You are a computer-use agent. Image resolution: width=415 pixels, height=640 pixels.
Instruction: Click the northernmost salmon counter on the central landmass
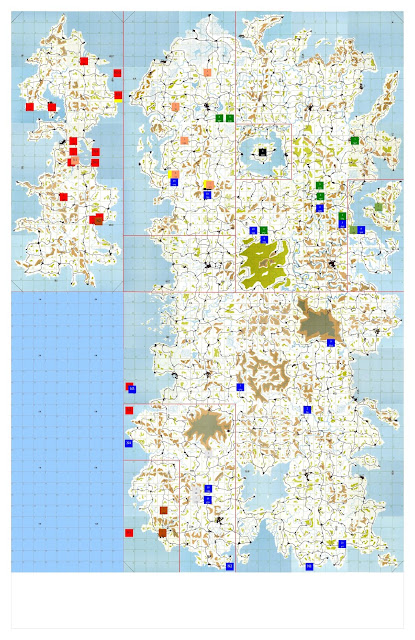[207, 73]
